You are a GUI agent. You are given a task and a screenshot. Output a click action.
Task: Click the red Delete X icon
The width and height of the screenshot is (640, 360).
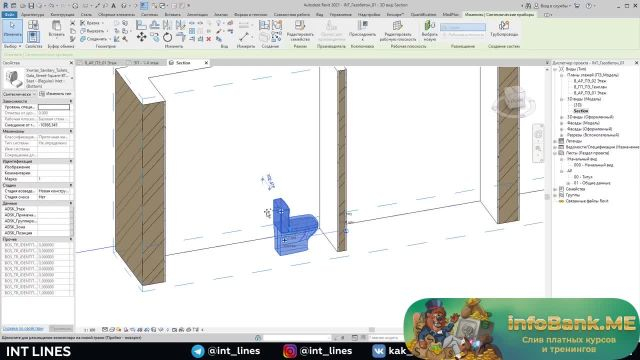pyautogui.click(x=209, y=39)
